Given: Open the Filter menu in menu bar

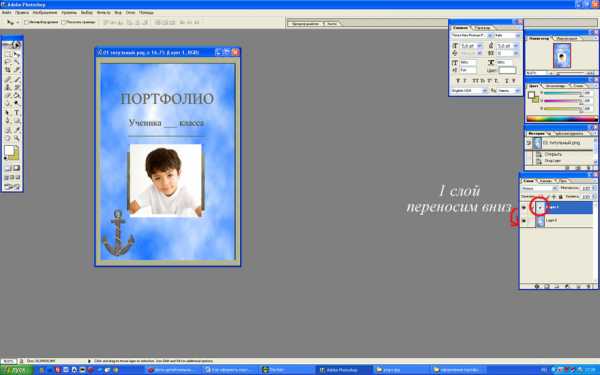Looking at the screenshot, I should (x=103, y=13).
